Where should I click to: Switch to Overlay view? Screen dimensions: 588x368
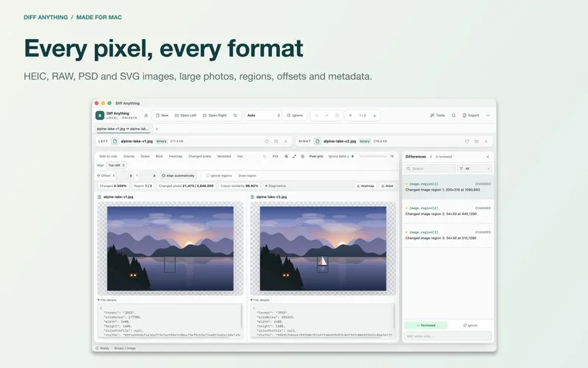(129, 156)
